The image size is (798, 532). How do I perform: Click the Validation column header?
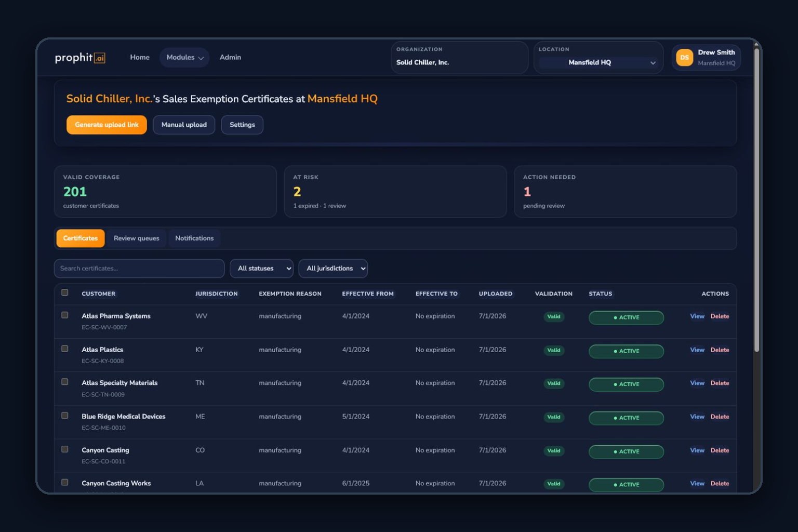point(554,294)
